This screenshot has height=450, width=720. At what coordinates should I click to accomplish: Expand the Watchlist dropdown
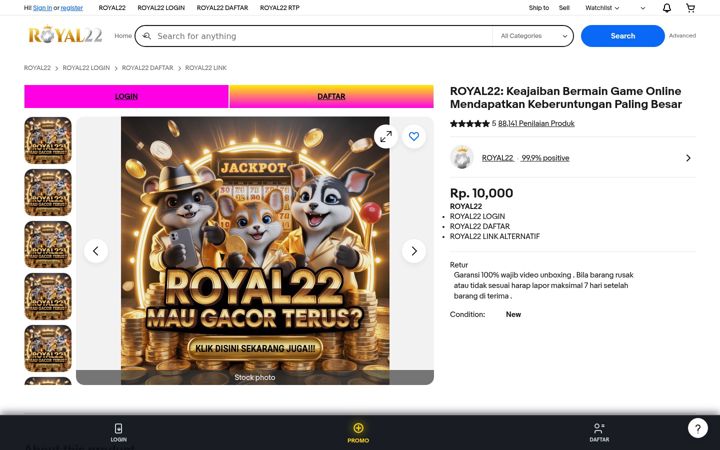(x=602, y=8)
